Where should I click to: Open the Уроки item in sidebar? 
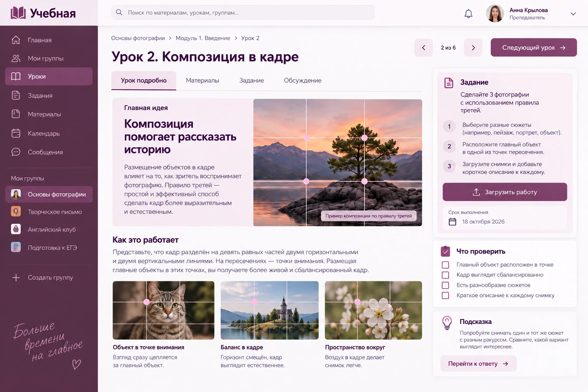[x=49, y=77]
